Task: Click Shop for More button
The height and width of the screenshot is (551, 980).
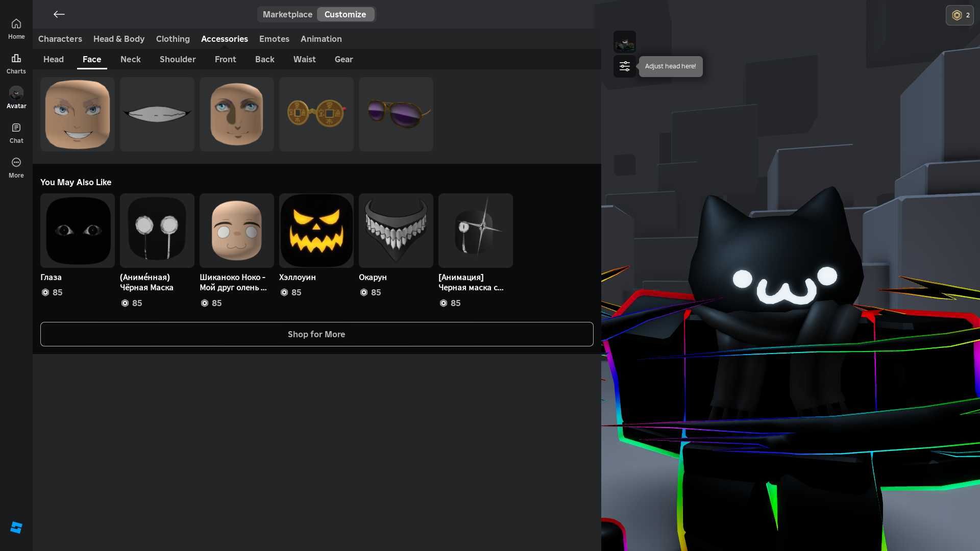Action: 317,334
